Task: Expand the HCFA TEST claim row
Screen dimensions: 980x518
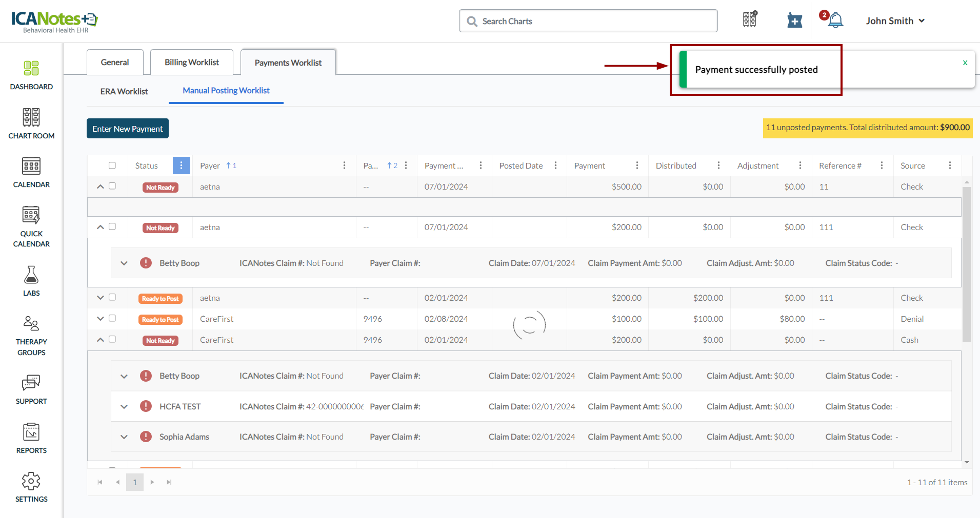Action: coord(124,407)
